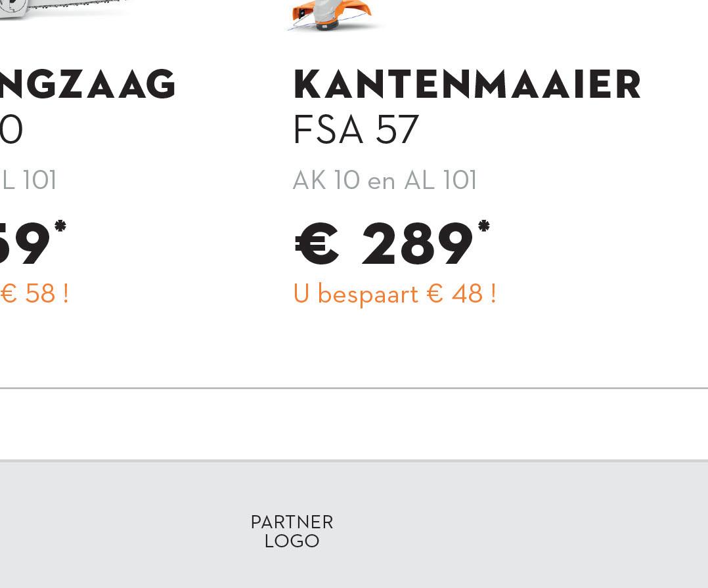Click the number 289 in the price
Image resolution: width=708 pixels, height=588 pixels.
click(x=417, y=245)
